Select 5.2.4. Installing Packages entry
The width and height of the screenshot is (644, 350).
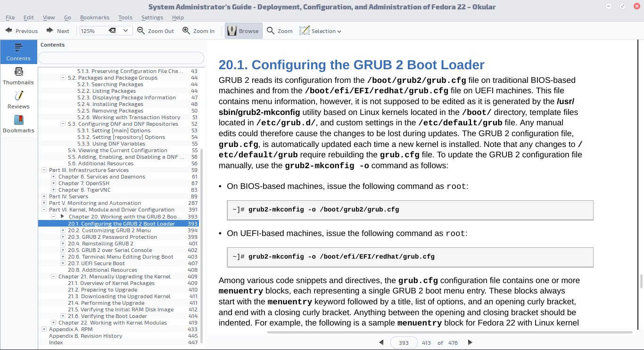point(110,104)
